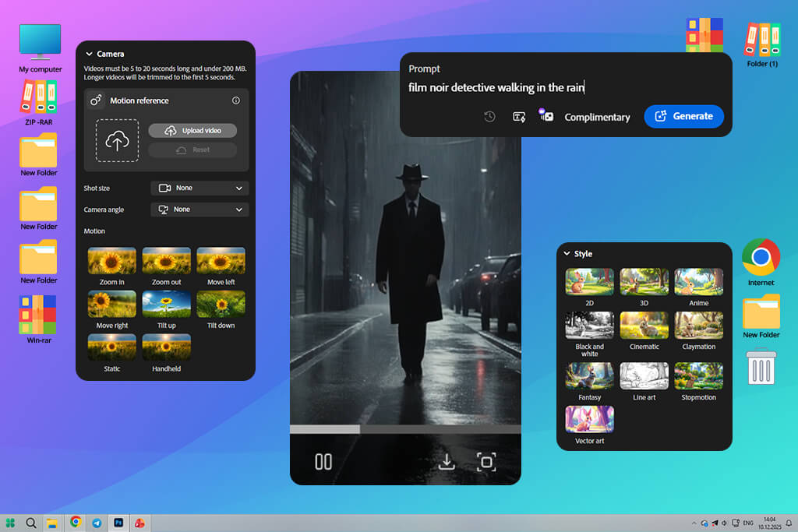Open the notifications bell in tray
Image resolution: width=798 pixels, height=532 pixels.
pyautogui.click(x=789, y=523)
